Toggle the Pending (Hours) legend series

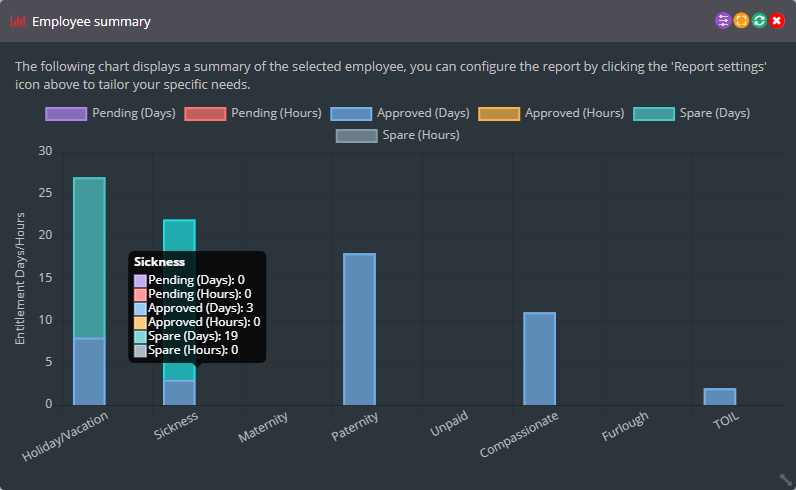click(253, 113)
